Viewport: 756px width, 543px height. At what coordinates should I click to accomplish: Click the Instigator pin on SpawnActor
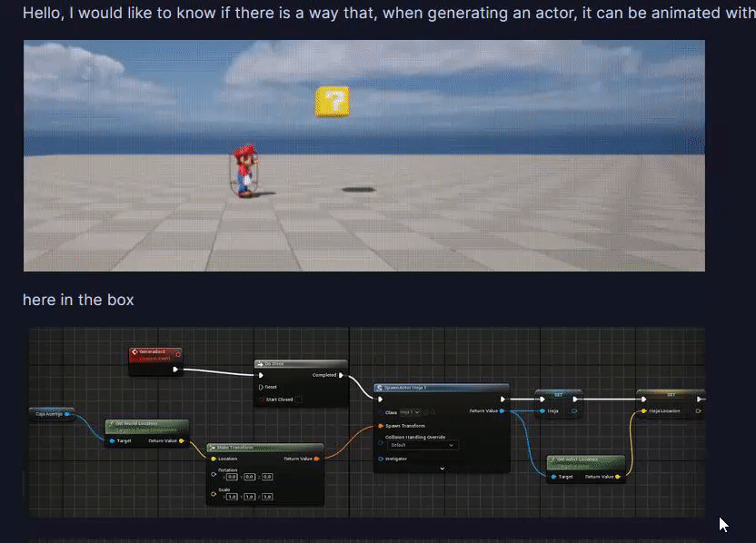pyautogui.click(x=381, y=459)
